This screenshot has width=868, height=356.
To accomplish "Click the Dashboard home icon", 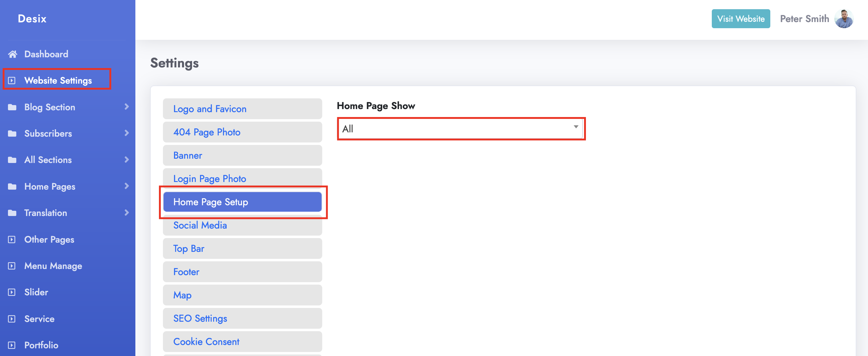I will (13, 54).
